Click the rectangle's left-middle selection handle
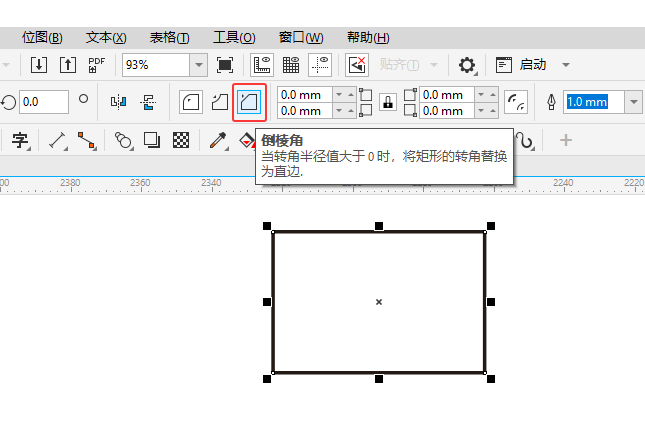Image resolution: width=645 pixels, height=443 pixels. click(267, 302)
